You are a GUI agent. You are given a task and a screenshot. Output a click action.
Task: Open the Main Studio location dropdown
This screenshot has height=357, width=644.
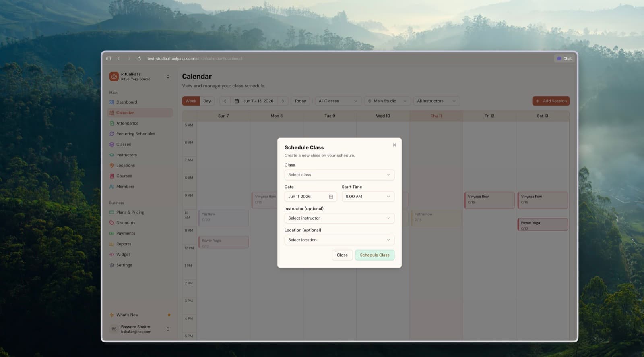[387, 101]
